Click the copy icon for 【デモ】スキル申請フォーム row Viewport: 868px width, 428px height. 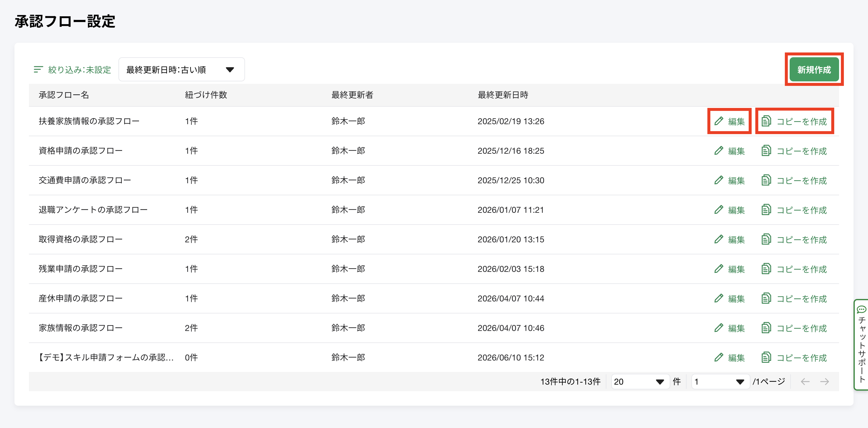point(766,357)
